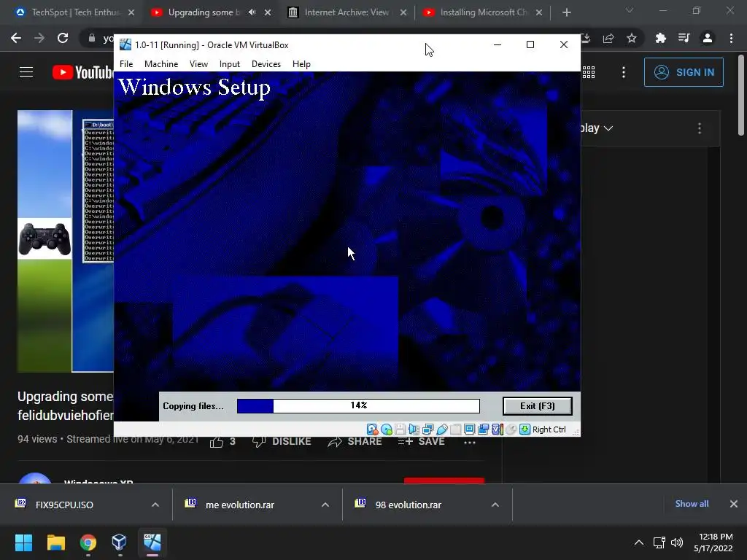Open Chrome extensions puzzle icon
The width and height of the screenshot is (747, 560).
tap(660, 38)
